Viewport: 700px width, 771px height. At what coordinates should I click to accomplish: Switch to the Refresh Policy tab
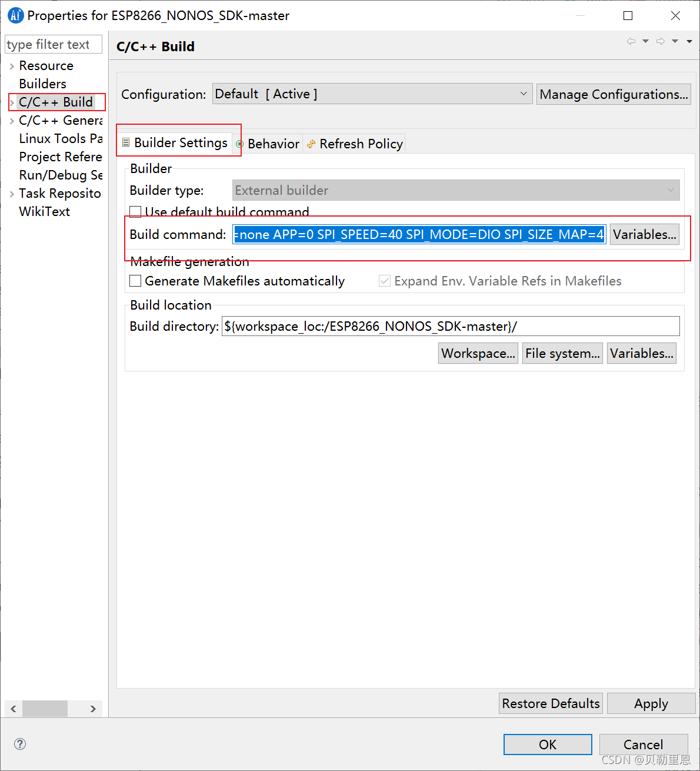point(355,144)
